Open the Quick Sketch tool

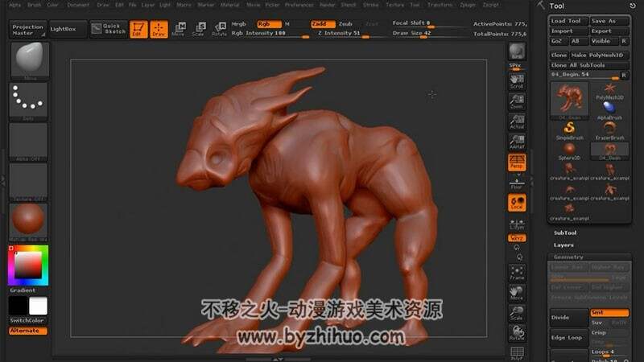click(109, 29)
